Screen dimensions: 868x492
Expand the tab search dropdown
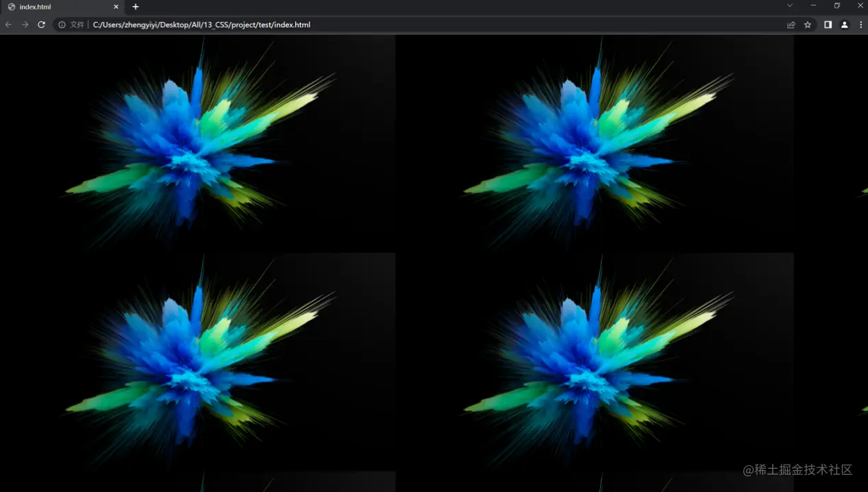[x=789, y=5]
